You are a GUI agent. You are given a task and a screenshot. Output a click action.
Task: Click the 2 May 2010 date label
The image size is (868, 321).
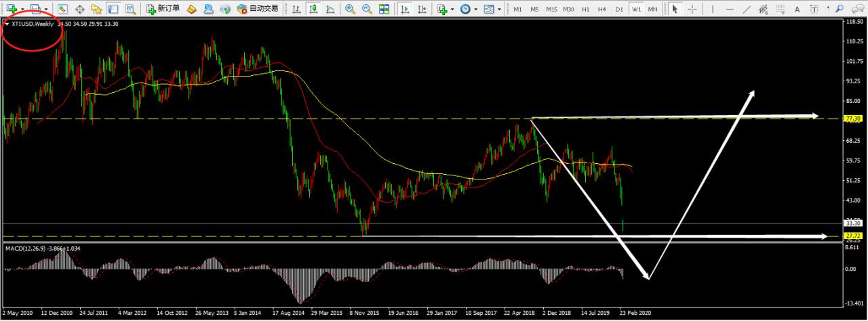pos(17,314)
